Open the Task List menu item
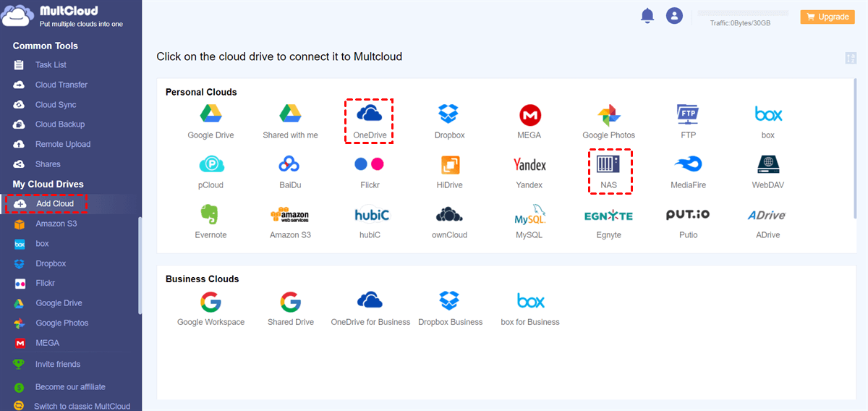868x411 pixels. point(51,65)
